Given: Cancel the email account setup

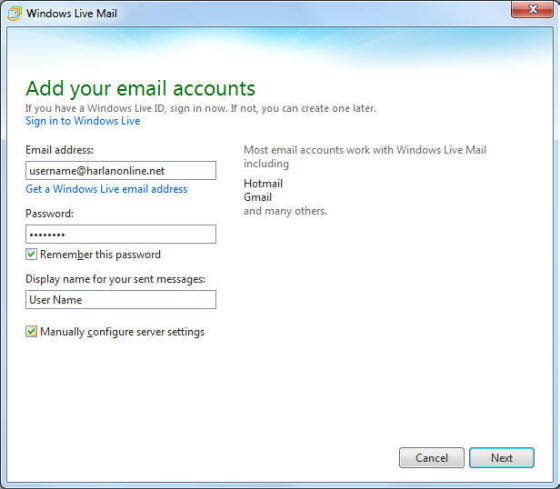Looking at the screenshot, I should point(431,458).
